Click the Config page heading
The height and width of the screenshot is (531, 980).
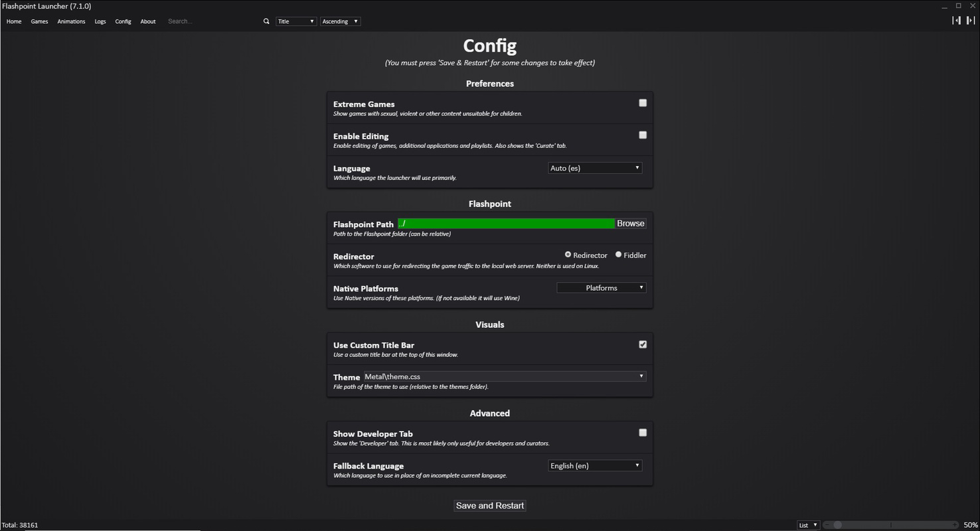point(490,46)
